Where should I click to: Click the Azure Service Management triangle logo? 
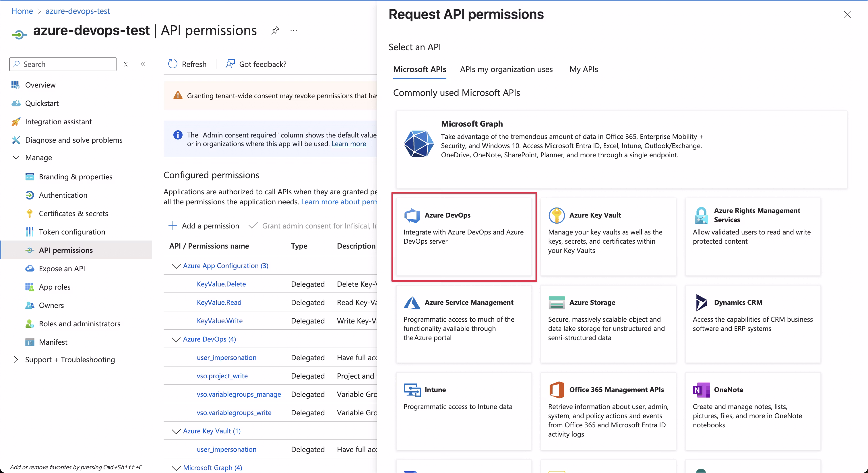412,303
